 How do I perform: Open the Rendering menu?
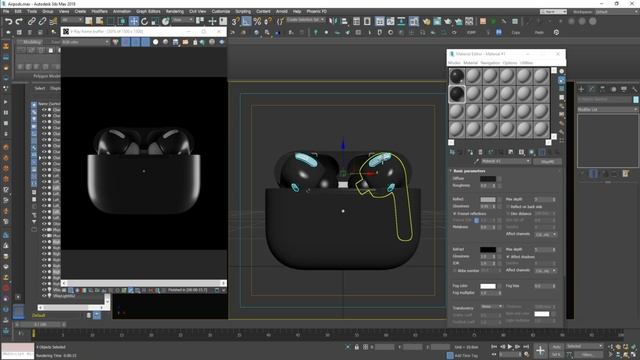click(x=175, y=11)
